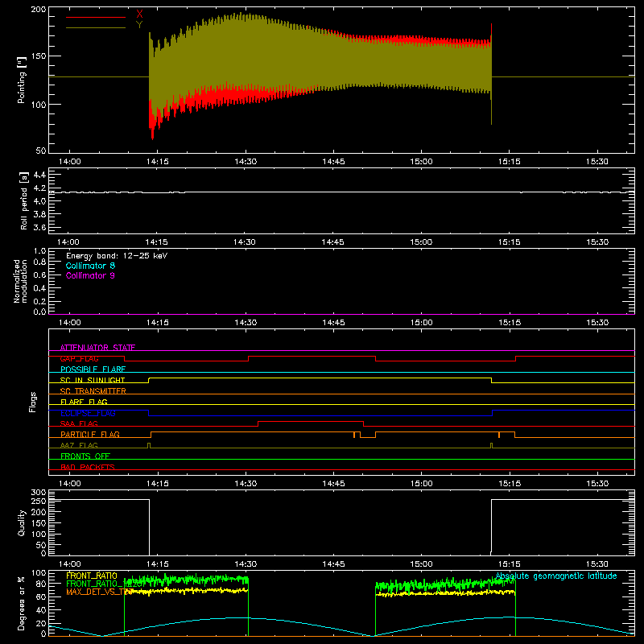Click the '4.2' Roll period tick value
This screenshot has width=644, height=644.
(x=39, y=188)
